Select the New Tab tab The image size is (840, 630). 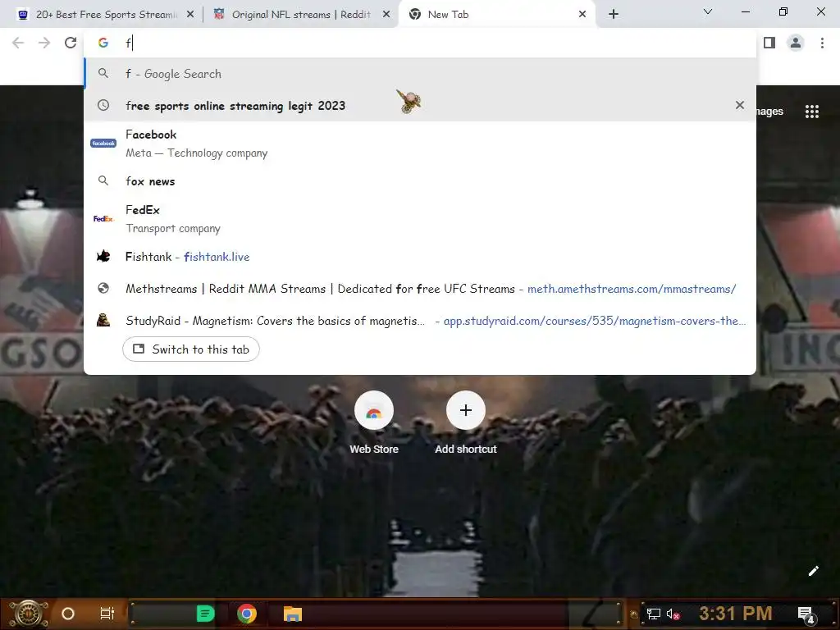click(x=495, y=15)
